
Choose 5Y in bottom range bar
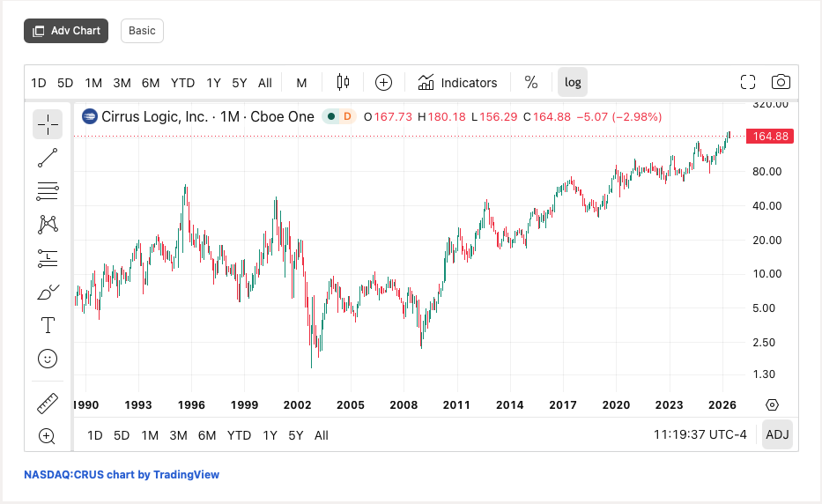click(296, 435)
